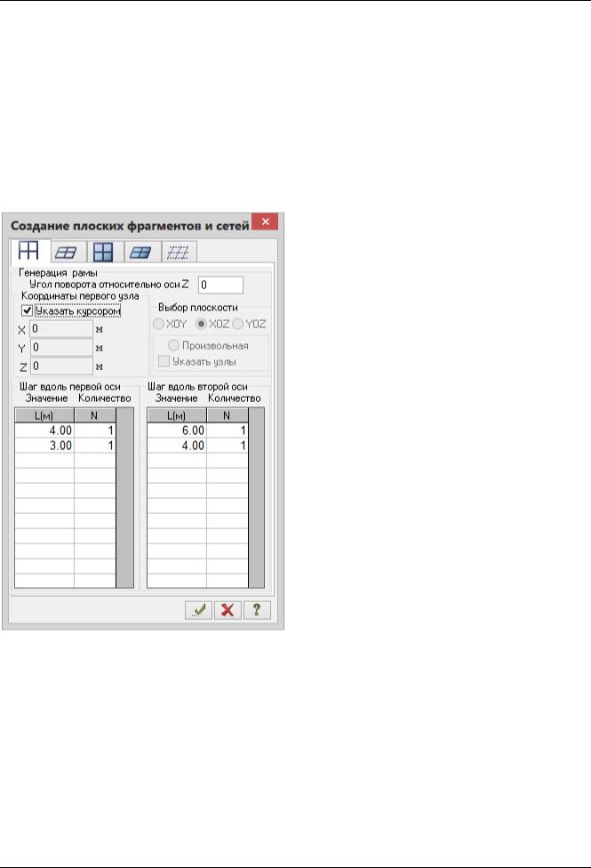This screenshot has width=591, height=868.
Task: Select the X0Z plane radio button
Action: [202, 324]
